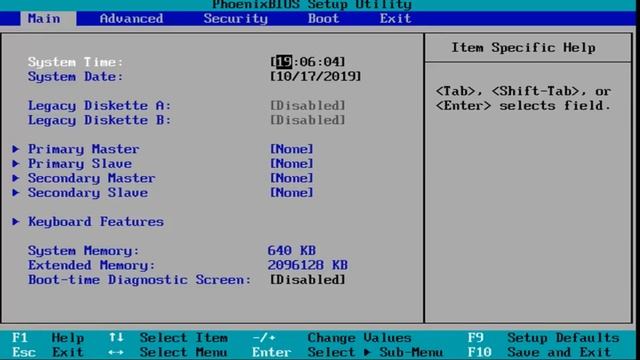Click the Esc key hint

pos(24,352)
